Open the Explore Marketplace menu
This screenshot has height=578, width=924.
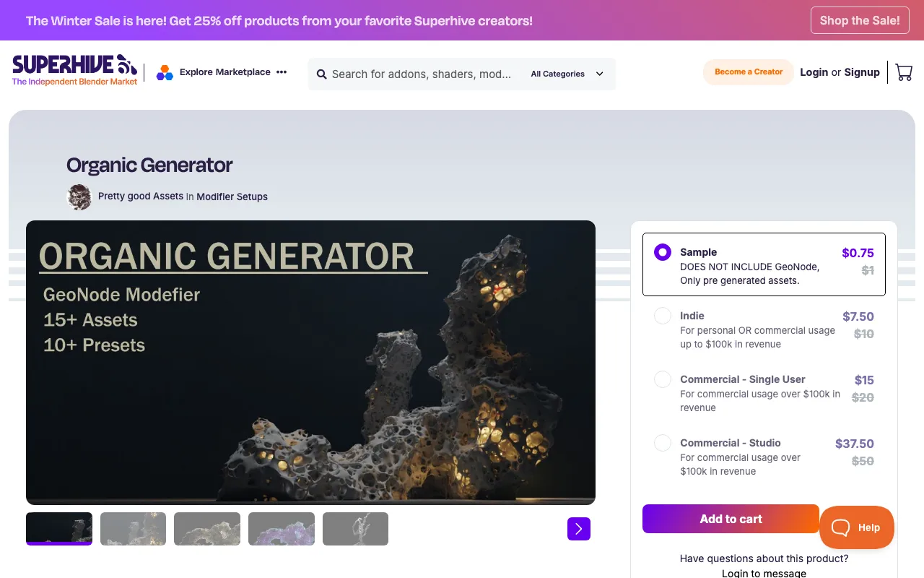click(225, 72)
